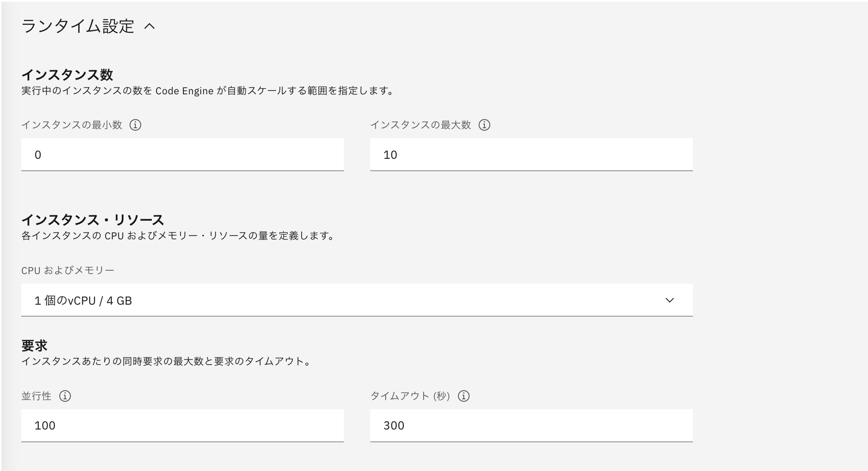This screenshot has width=868, height=471.
Task: Collapse ランタイム設定 section using chevron
Action: tap(149, 26)
